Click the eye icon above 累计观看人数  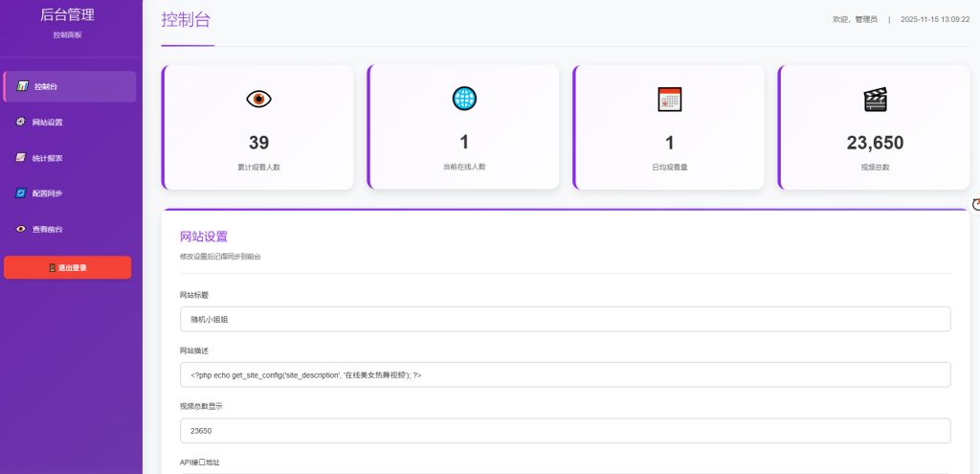pos(258,99)
